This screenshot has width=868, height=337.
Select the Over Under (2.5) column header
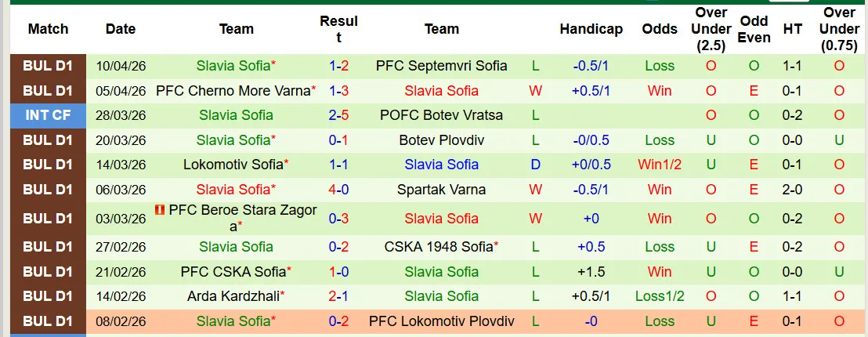tap(711, 29)
